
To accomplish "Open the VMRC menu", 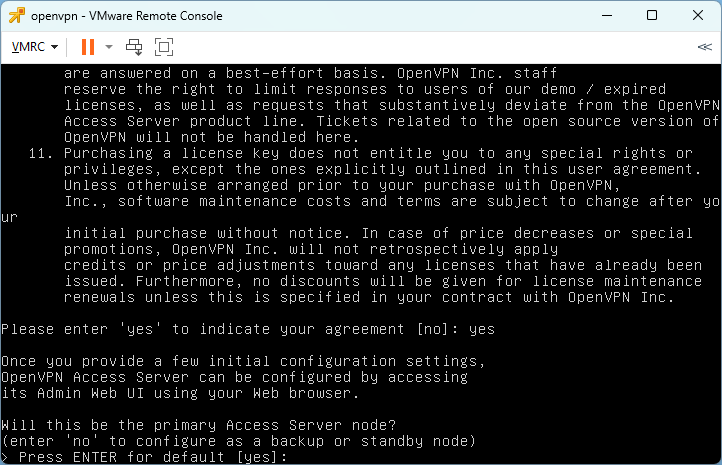I will 35,47.
